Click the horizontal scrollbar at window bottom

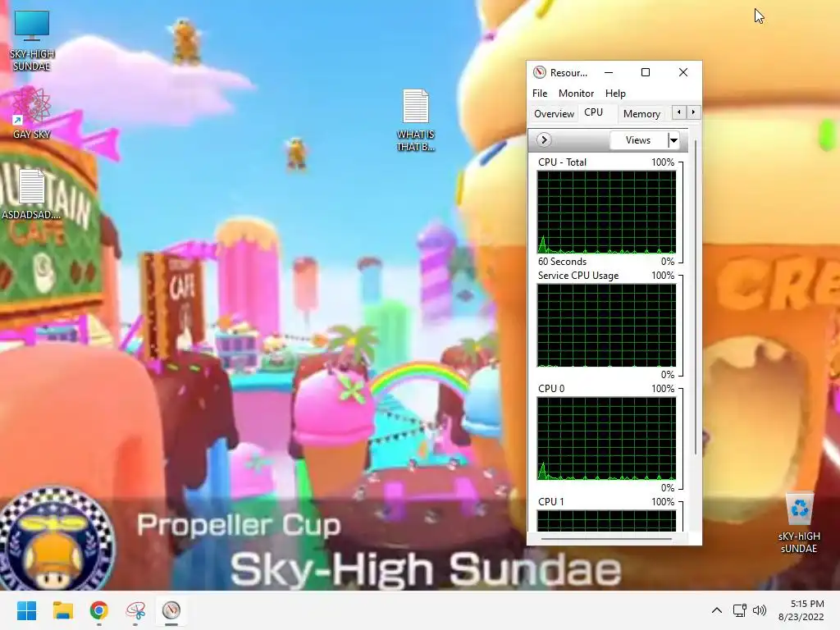click(x=606, y=538)
